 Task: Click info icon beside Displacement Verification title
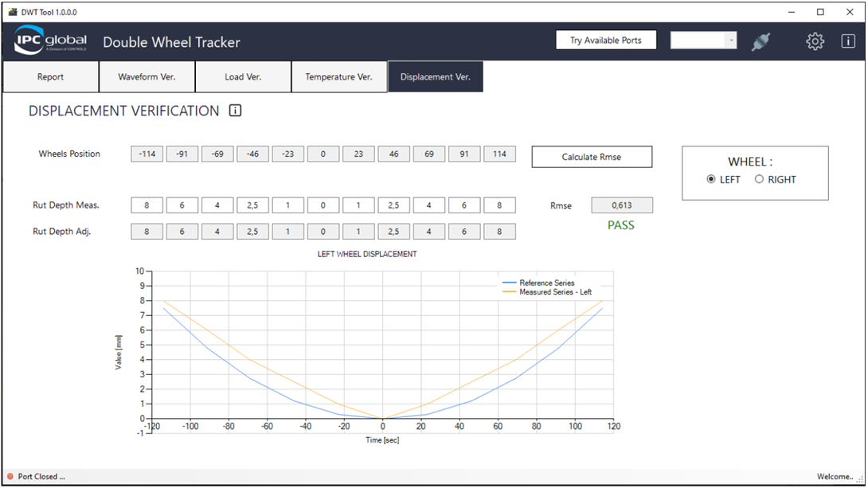(x=235, y=111)
